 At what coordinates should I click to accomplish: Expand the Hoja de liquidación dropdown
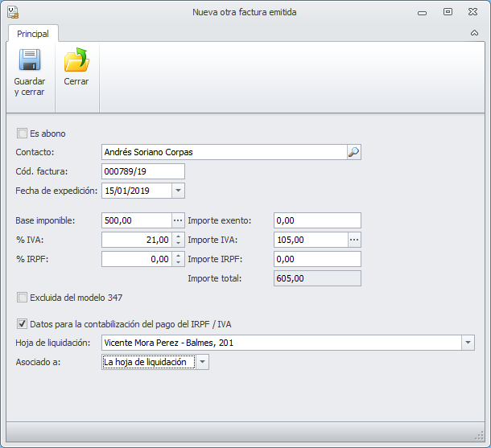pos(468,343)
